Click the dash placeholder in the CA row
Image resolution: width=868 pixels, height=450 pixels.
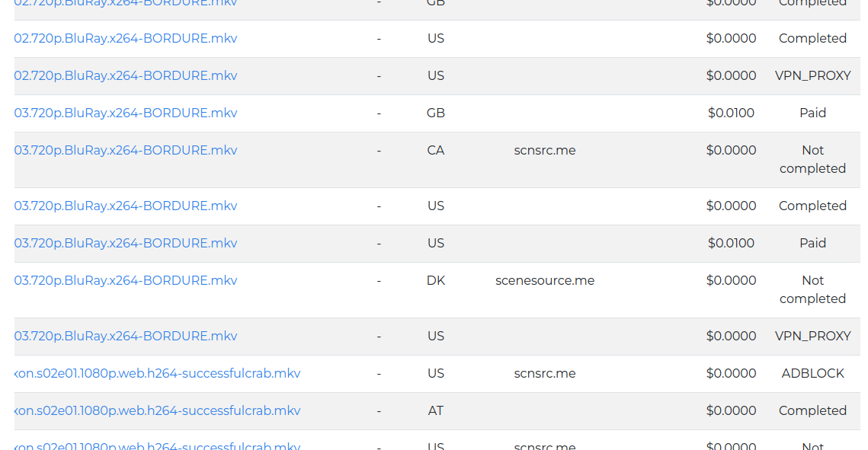(x=379, y=150)
